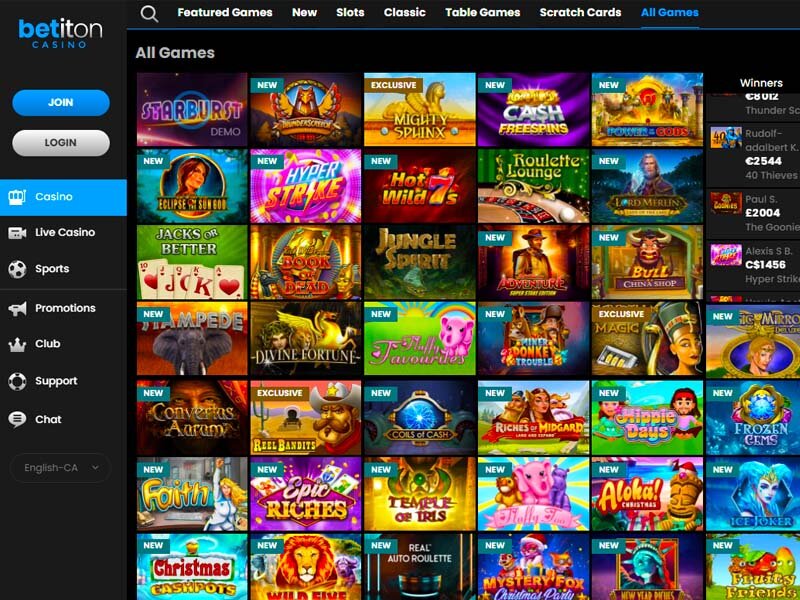This screenshot has width=800, height=600.
Task: Open Casino section via slot machine icon
Action: coord(16,197)
